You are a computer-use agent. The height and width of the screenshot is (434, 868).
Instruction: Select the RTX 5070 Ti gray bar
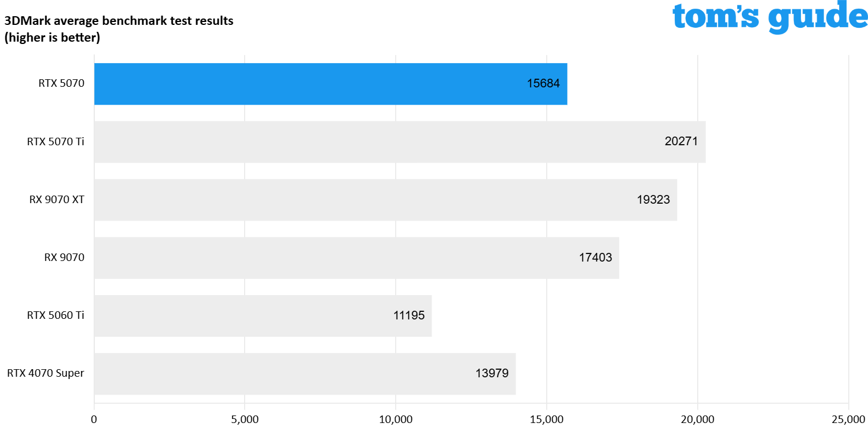tap(399, 142)
